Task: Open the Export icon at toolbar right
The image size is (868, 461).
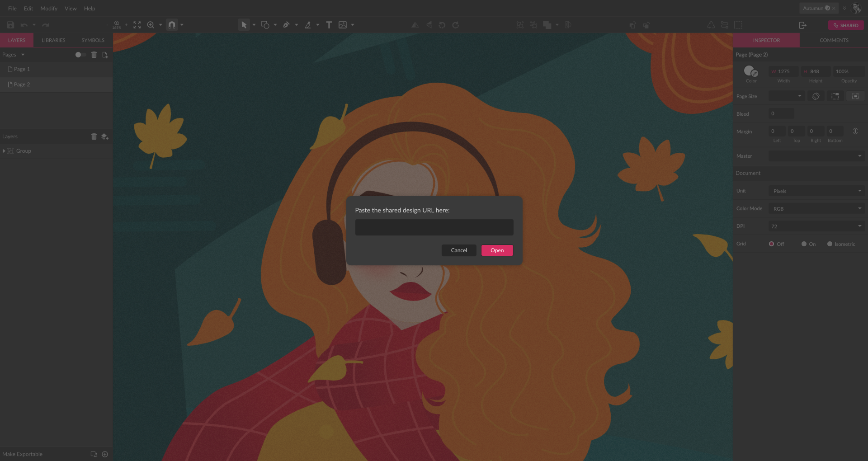Action: 803,25
